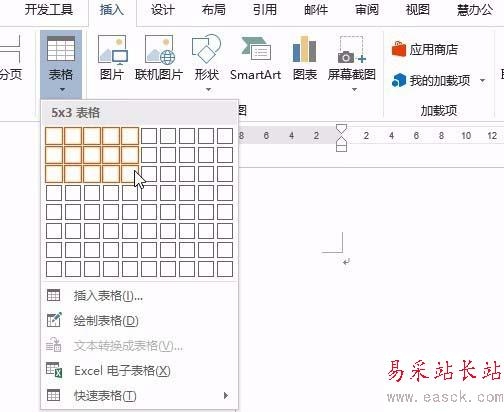Screen dimensions: 504x412
Task: Choose Excel 电子表格(X) menu entry
Action: pyautogui.click(x=139, y=370)
